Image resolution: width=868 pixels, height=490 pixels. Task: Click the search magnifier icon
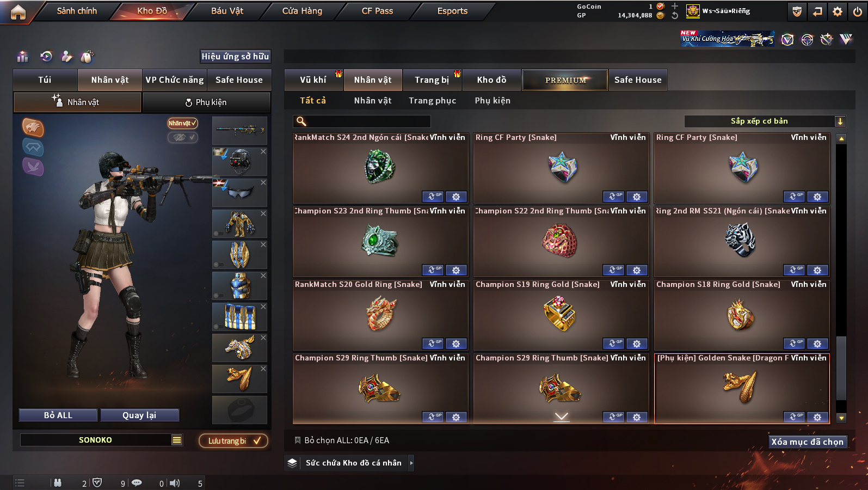point(301,121)
